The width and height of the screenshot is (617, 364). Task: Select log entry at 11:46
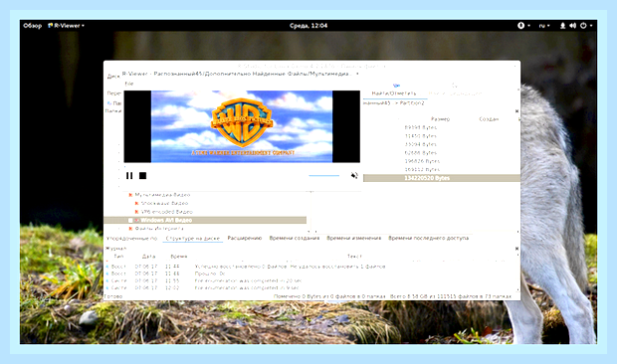[310, 273]
